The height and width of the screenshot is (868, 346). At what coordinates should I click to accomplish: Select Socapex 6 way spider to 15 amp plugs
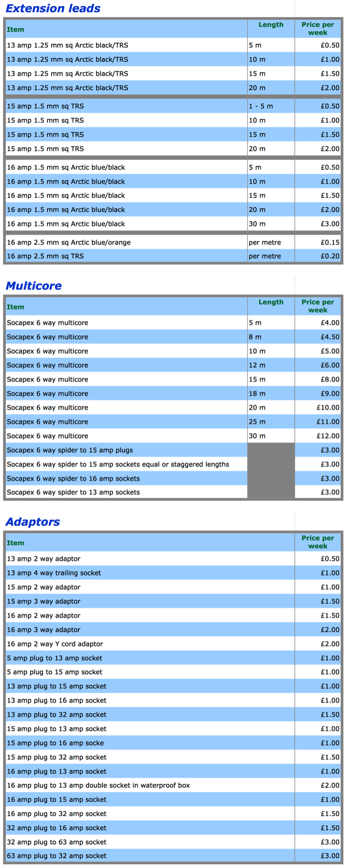coord(70,450)
